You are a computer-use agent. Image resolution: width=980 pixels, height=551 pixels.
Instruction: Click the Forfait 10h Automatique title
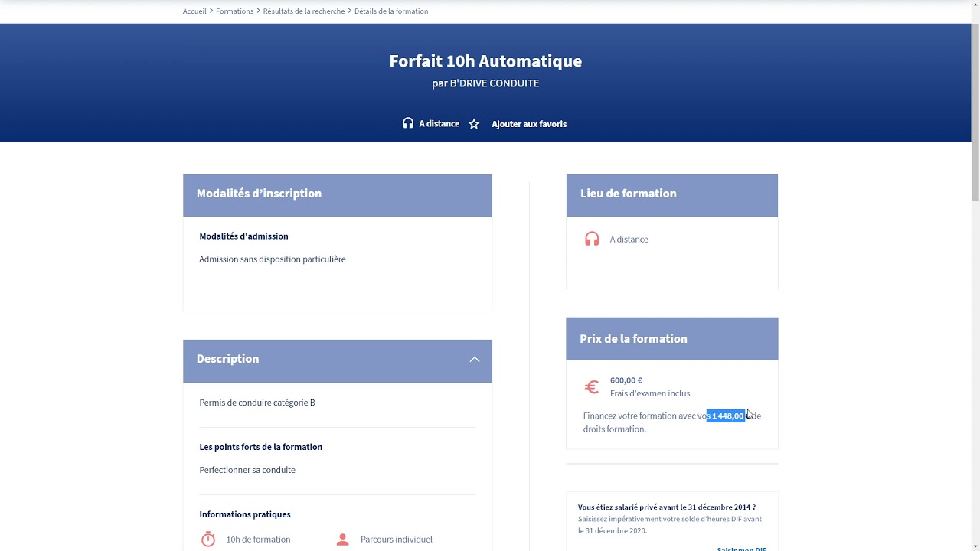pos(485,61)
